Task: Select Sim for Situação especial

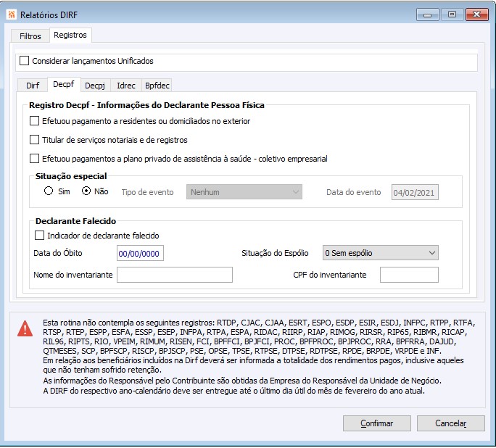Action: coord(49,191)
